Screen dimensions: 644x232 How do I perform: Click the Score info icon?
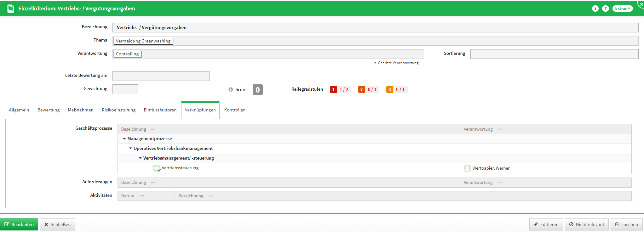231,89
